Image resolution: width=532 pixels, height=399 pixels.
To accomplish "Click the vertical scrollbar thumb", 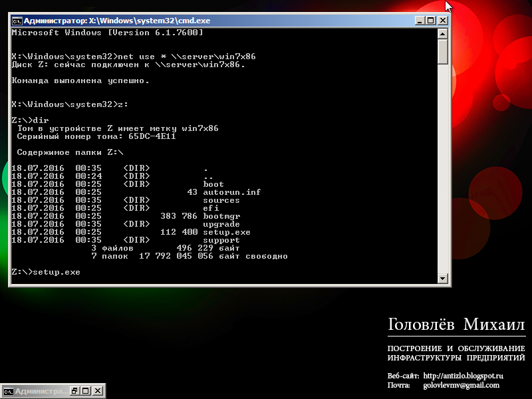I will click(442, 52).
